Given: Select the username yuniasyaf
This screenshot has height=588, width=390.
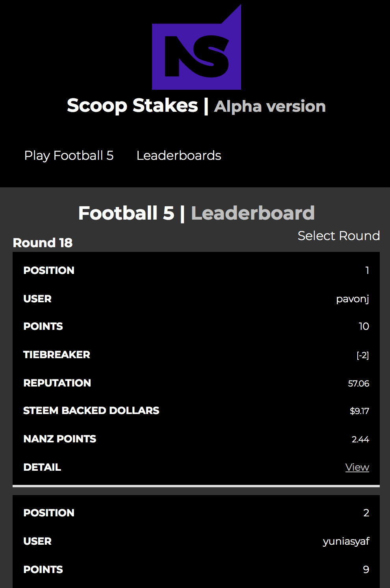Looking at the screenshot, I should [x=346, y=542].
